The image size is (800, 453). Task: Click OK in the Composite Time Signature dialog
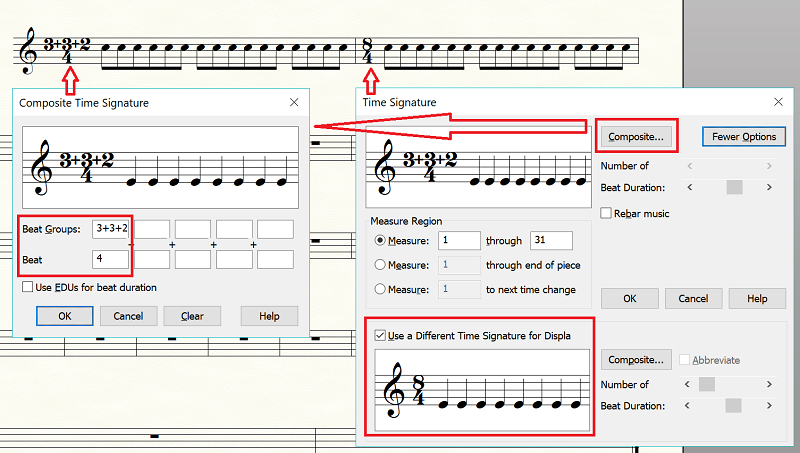[x=65, y=316]
